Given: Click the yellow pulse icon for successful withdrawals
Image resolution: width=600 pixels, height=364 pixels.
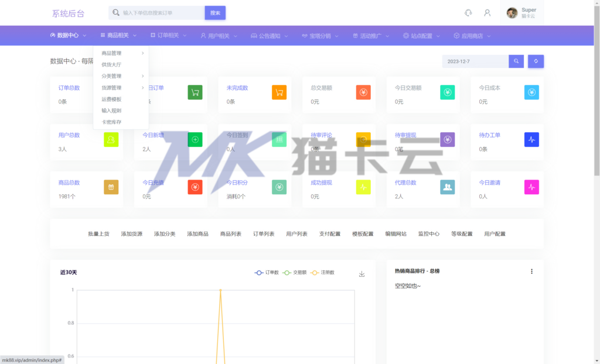Looking at the screenshot, I should [363, 187].
